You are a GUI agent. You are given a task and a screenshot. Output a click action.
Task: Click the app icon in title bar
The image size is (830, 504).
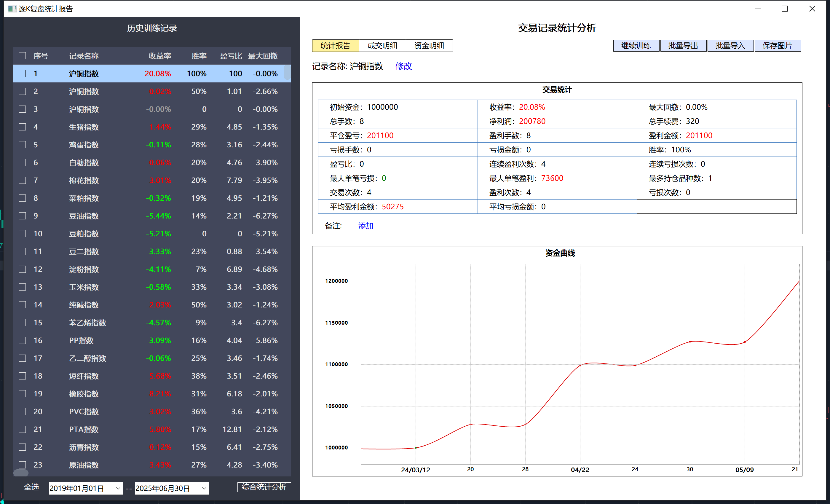pyautogui.click(x=12, y=9)
